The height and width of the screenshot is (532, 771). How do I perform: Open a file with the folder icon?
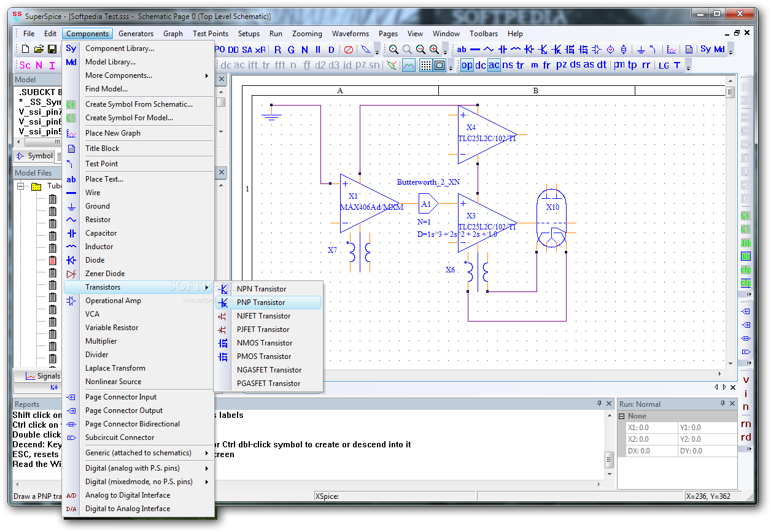tap(39, 49)
